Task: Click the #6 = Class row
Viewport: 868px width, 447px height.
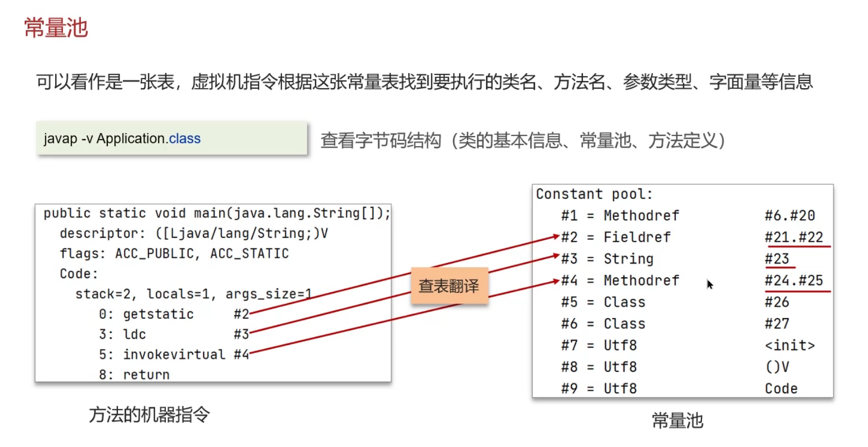Action: (675, 324)
